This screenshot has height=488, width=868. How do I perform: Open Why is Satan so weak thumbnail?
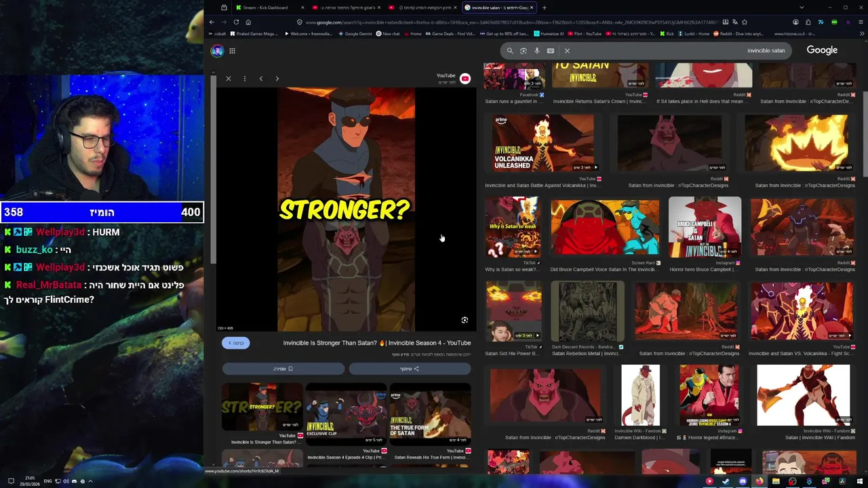pos(513,228)
